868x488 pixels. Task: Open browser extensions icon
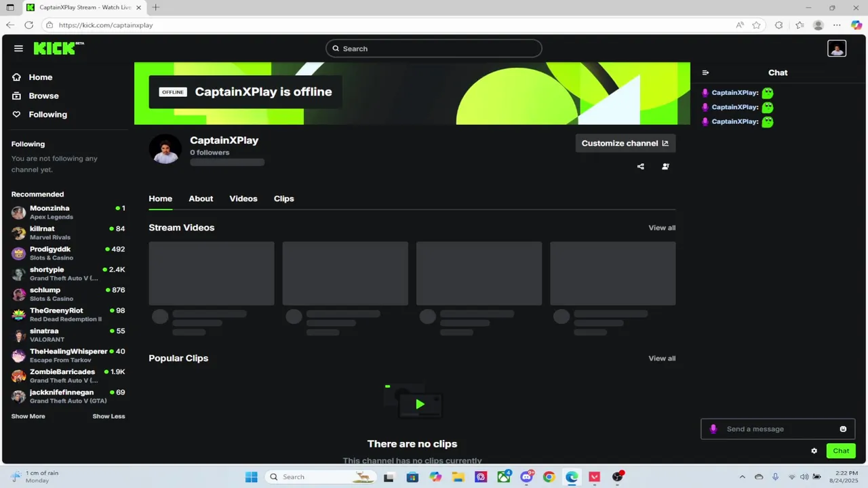pyautogui.click(x=778, y=25)
